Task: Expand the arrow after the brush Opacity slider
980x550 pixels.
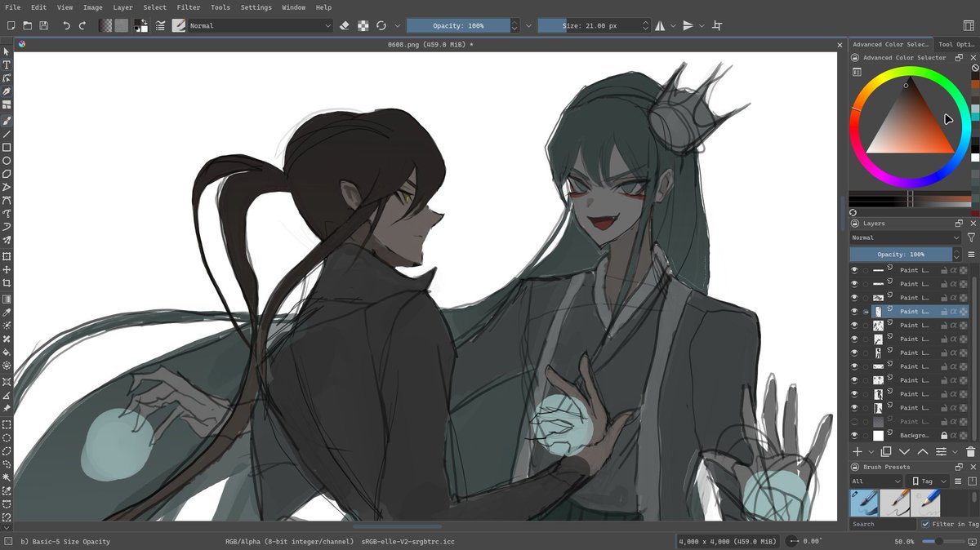Action: click(528, 25)
